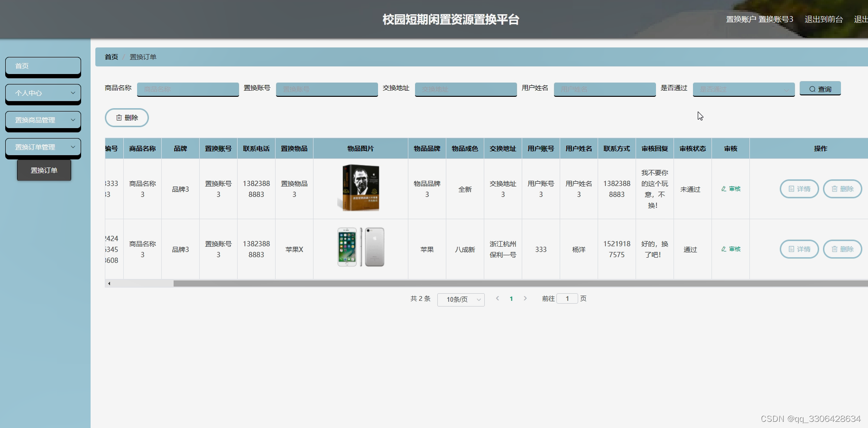Open the iPhone product thumbnail

point(360,247)
